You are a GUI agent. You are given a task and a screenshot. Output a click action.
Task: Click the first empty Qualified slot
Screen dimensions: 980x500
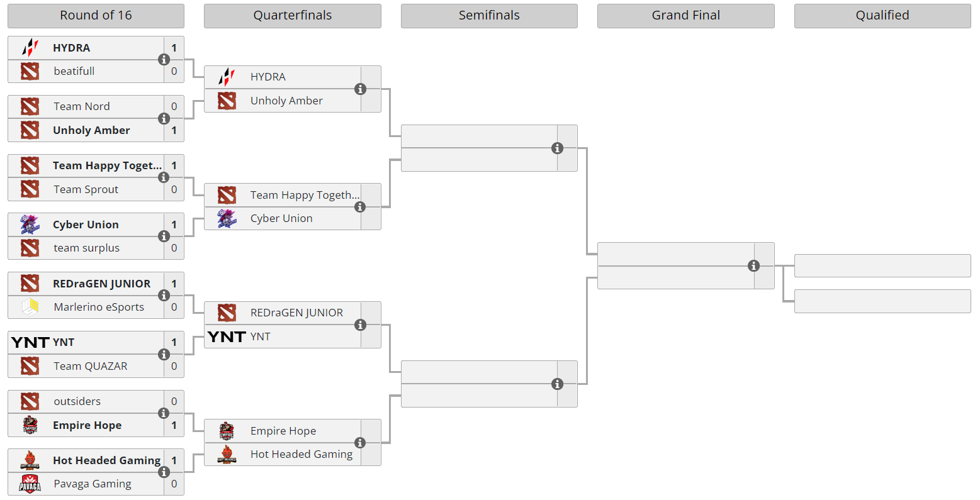click(882, 265)
